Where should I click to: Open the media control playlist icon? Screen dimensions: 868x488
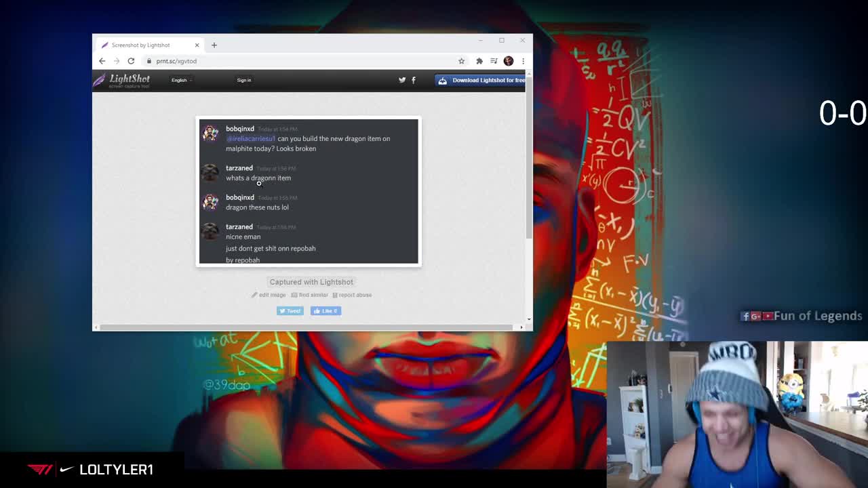pos(494,61)
